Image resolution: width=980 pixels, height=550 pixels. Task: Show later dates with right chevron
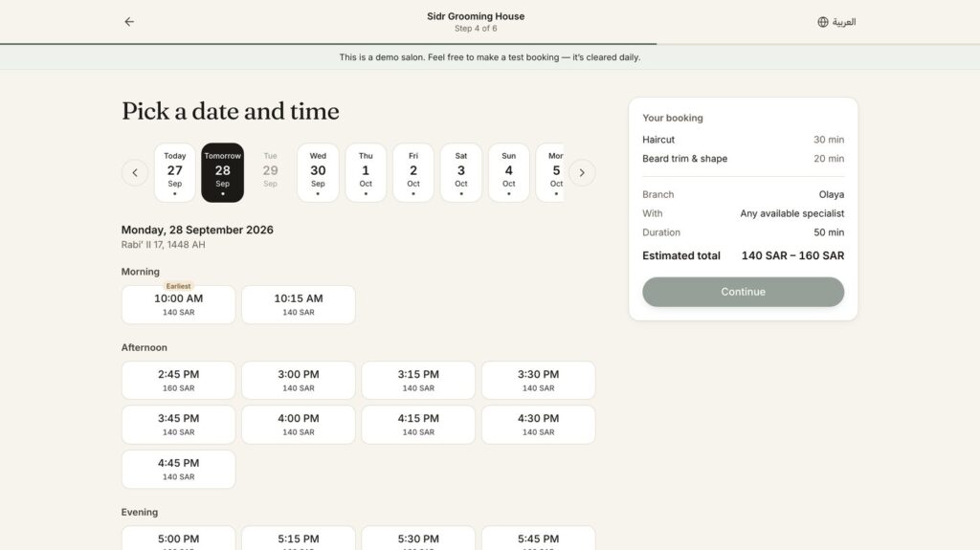tap(582, 172)
